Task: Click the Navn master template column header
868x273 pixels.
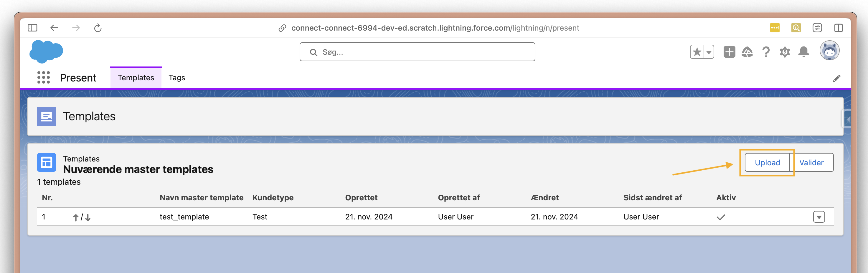Action: [x=202, y=198]
